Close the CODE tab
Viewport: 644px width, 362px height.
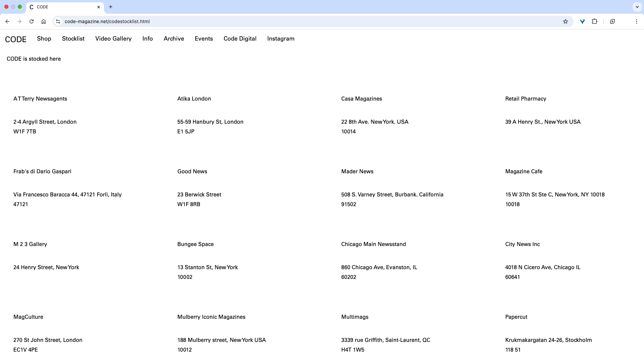tap(99, 7)
